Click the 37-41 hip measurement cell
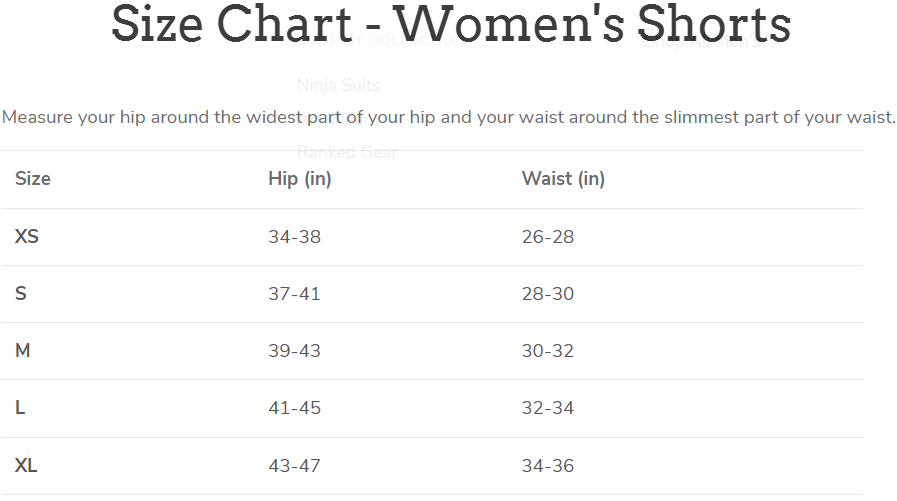 294,294
